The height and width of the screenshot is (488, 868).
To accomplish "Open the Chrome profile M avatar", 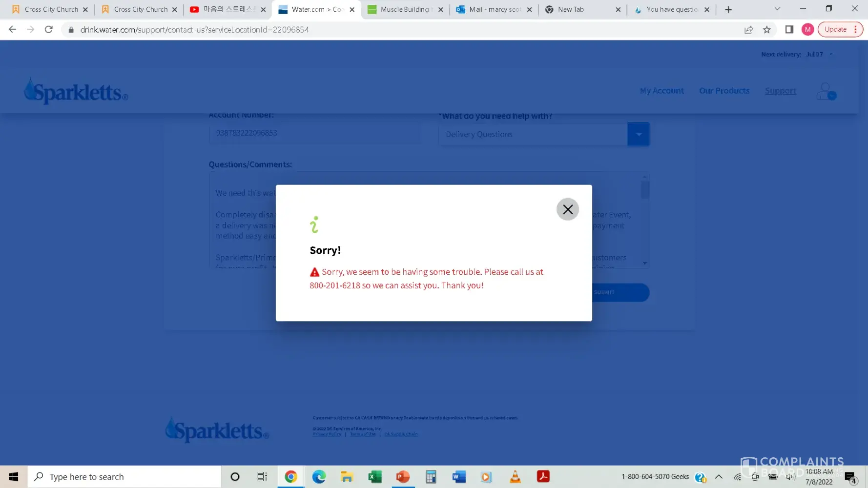I will (x=807, y=30).
